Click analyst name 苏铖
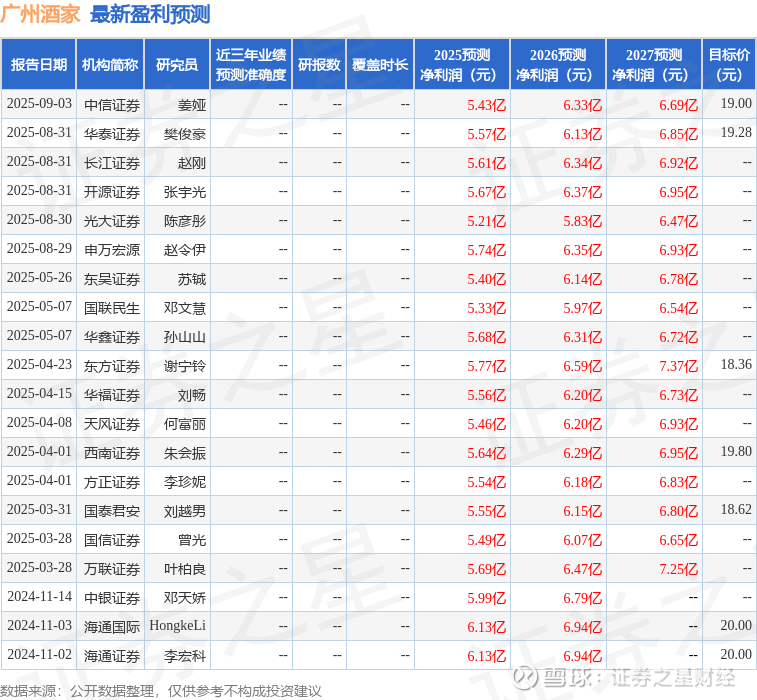 [x=192, y=279]
